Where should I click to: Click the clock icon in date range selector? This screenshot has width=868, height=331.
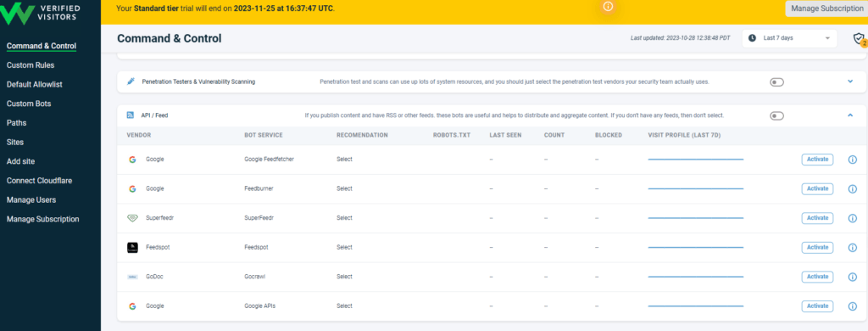point(752,38)
